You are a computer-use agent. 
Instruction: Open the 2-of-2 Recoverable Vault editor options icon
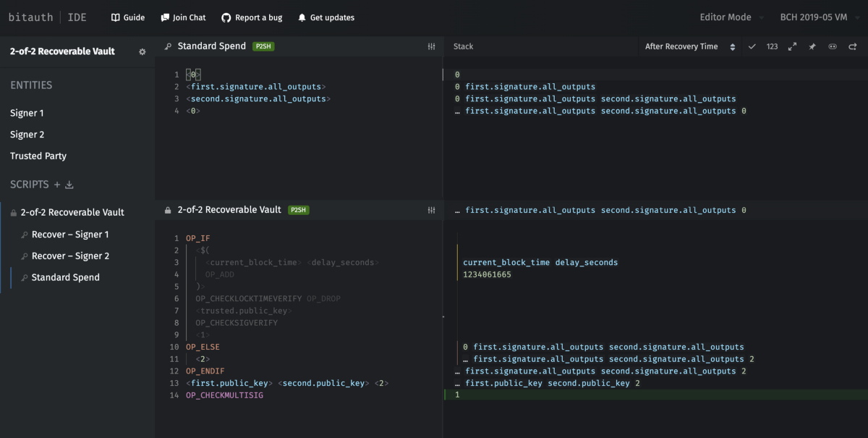point(432,210)
